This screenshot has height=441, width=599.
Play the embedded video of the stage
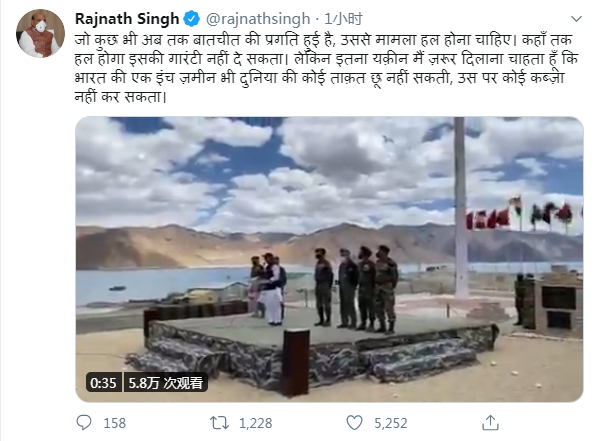[x=329, y=259]
